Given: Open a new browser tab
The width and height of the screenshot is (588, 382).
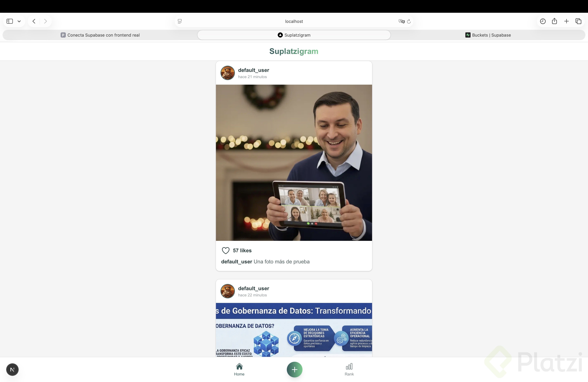Looking at the screenshot, I should tap(566, 21).
